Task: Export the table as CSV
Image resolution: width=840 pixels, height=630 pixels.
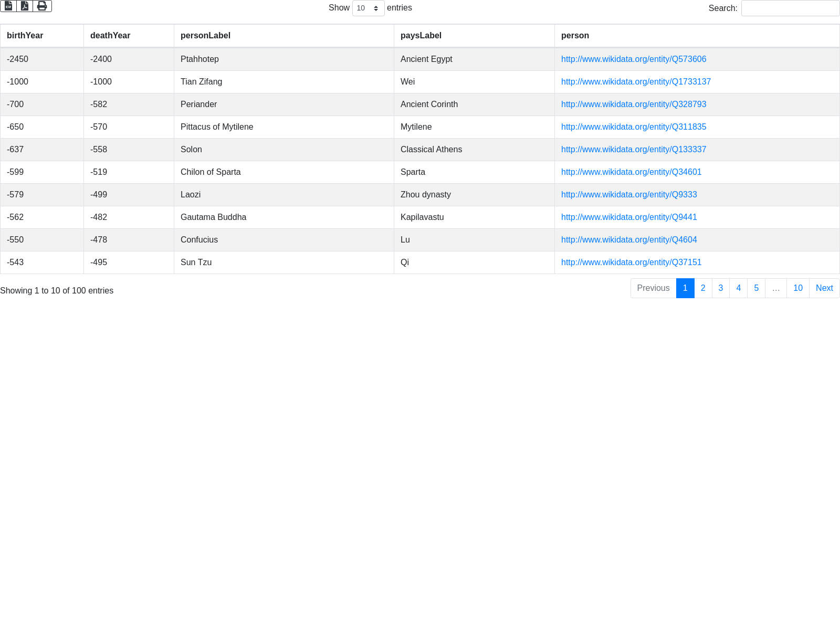Action: click(x=8, y=6)
